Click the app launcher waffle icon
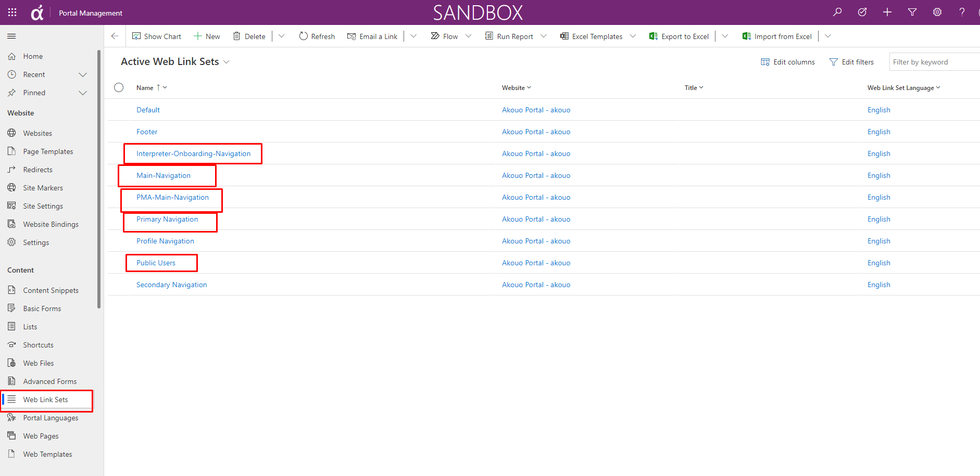Viewport: 980px width, 476px height. pyautogui.click(x=11, y=12)
